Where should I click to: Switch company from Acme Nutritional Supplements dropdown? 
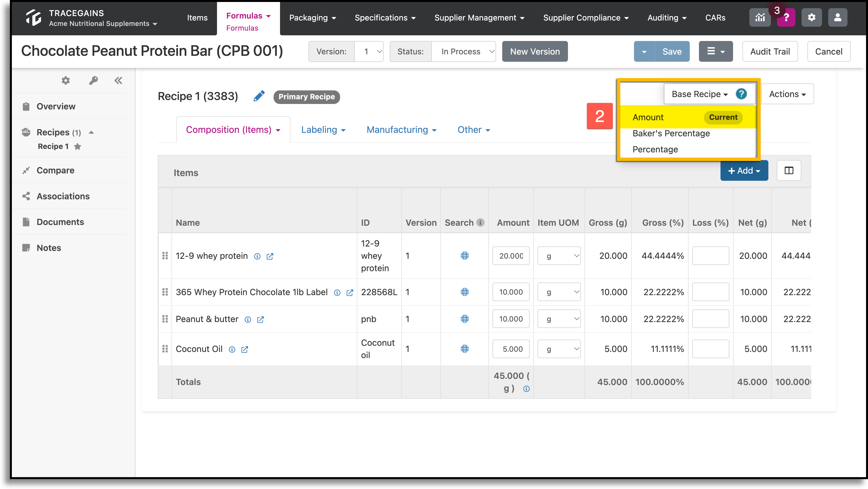pos(103,23)
